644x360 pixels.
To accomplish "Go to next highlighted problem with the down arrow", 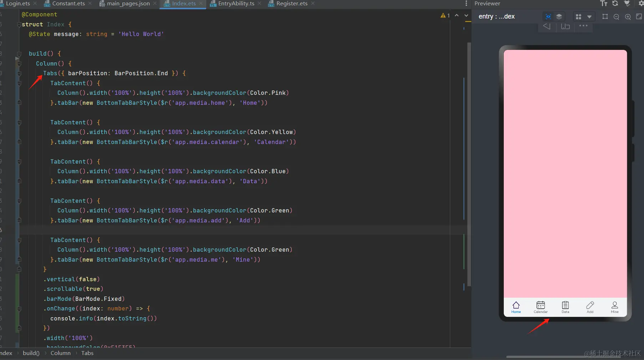I will pyautogui.click(x=466, y=15).
